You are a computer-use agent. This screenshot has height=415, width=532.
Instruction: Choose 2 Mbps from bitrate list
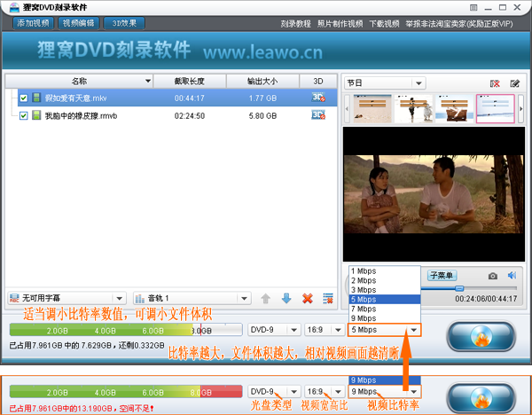385,280
